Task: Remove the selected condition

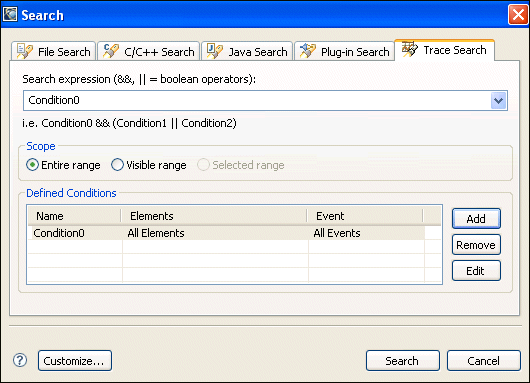Action: pyautogui.click(x=476, y=245)
